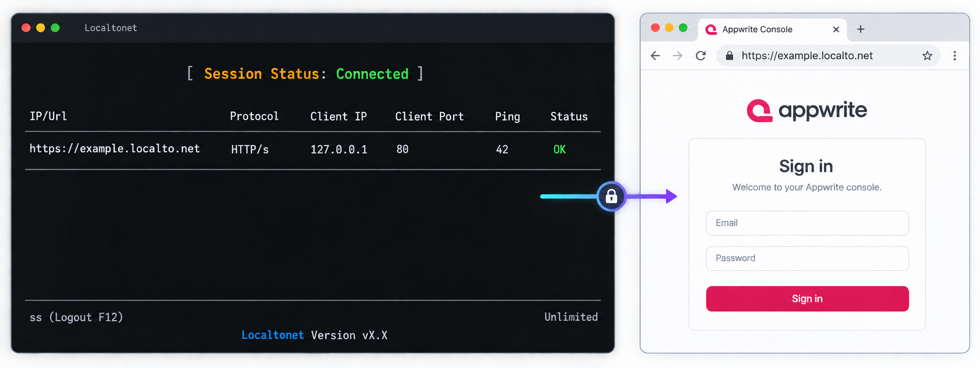Click the blue Localtonet version text
The height and width of the screenshot is (368, 980).
[273, 335]
